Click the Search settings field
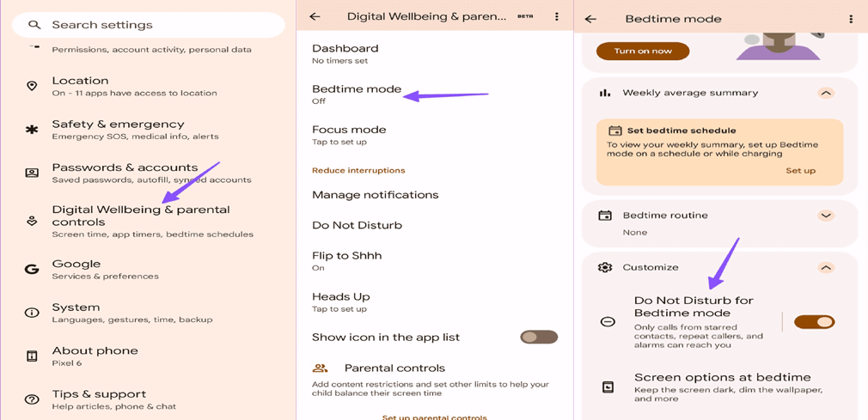Image resolution: width=868 pixels, height=420 pixels. 148,25
